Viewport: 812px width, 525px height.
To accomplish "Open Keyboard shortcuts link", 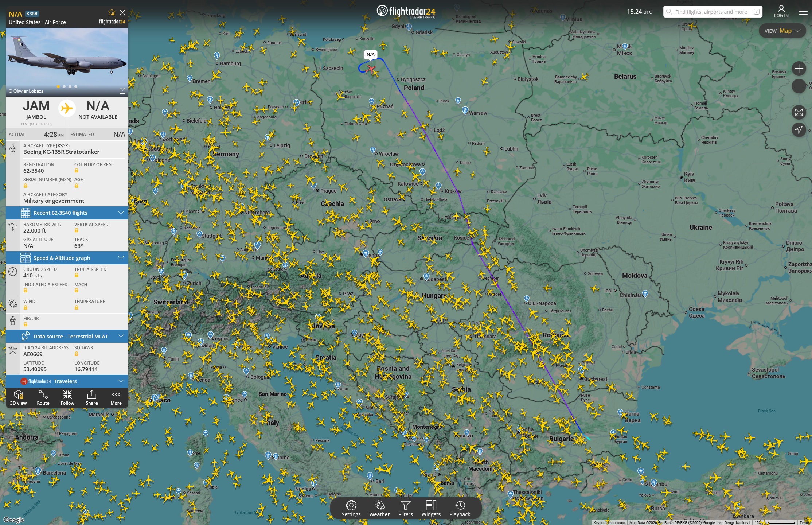I will tap(609, 522).
